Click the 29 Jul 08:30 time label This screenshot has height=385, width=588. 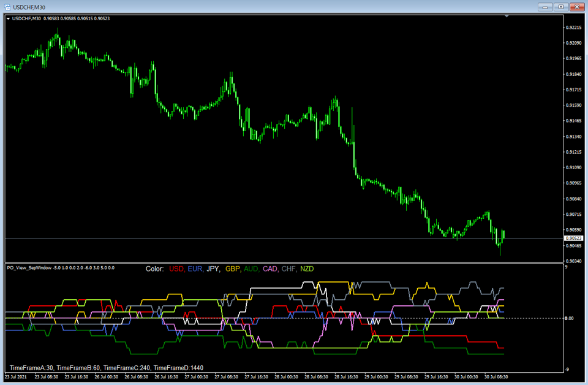(407, 377)
